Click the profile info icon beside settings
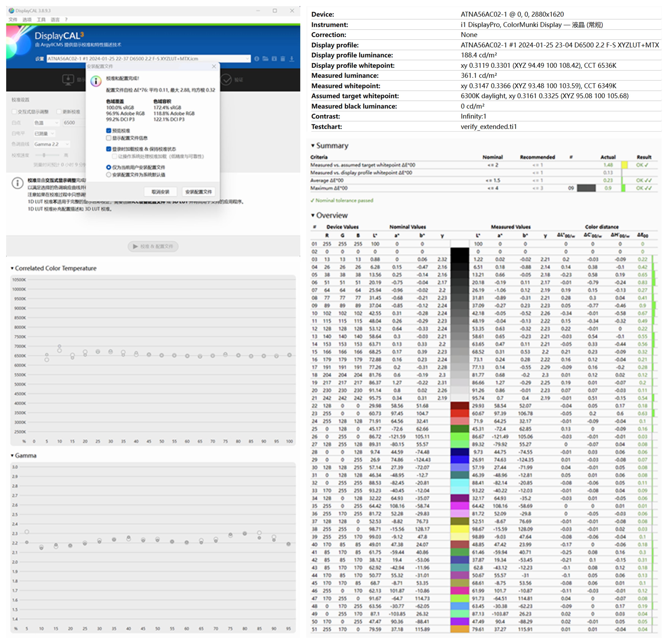This screenshot has height=644, width=668. click(257, 59)
